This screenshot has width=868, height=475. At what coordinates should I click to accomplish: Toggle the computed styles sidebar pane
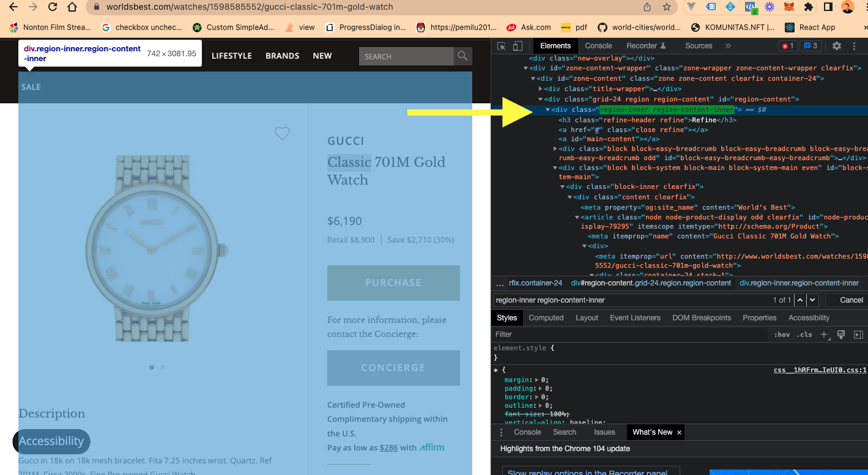[858, 334]
